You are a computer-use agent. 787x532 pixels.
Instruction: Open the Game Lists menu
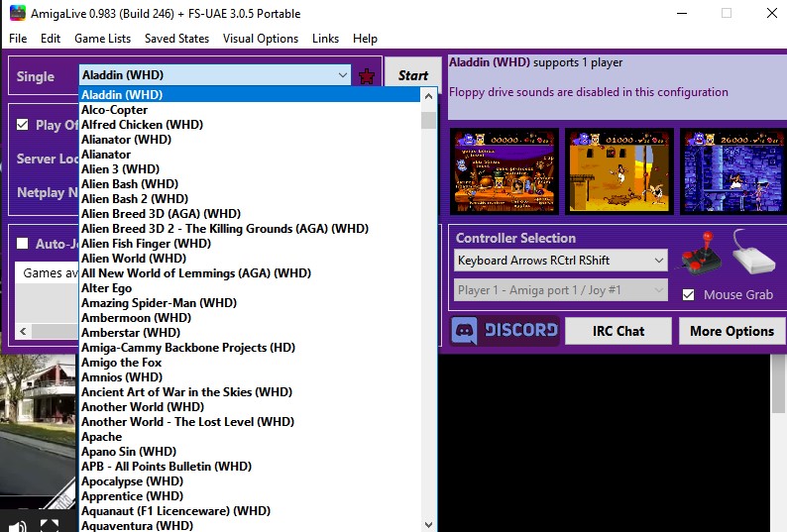click(102, 39)
